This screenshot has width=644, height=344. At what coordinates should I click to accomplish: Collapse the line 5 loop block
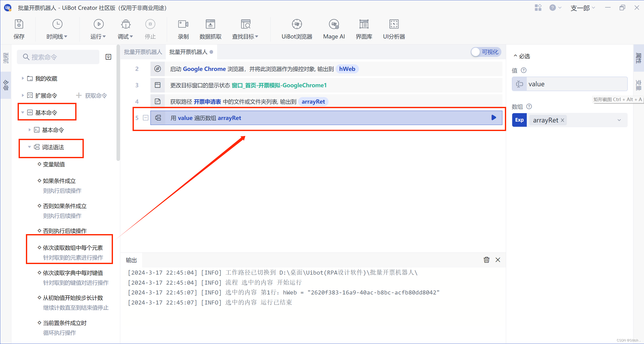point(145,118)
